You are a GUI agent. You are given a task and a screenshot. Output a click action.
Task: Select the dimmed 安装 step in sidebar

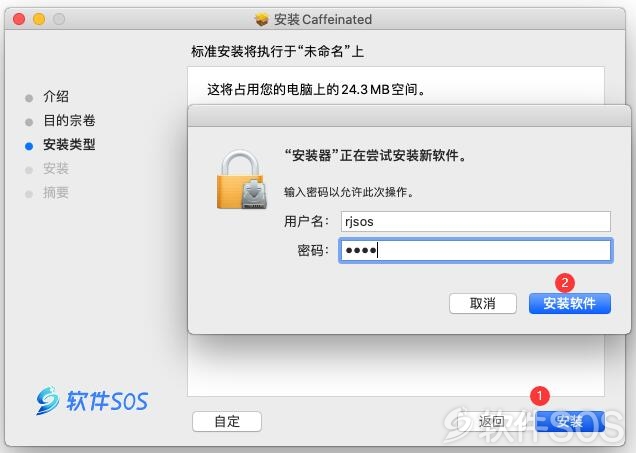[56, 168]
